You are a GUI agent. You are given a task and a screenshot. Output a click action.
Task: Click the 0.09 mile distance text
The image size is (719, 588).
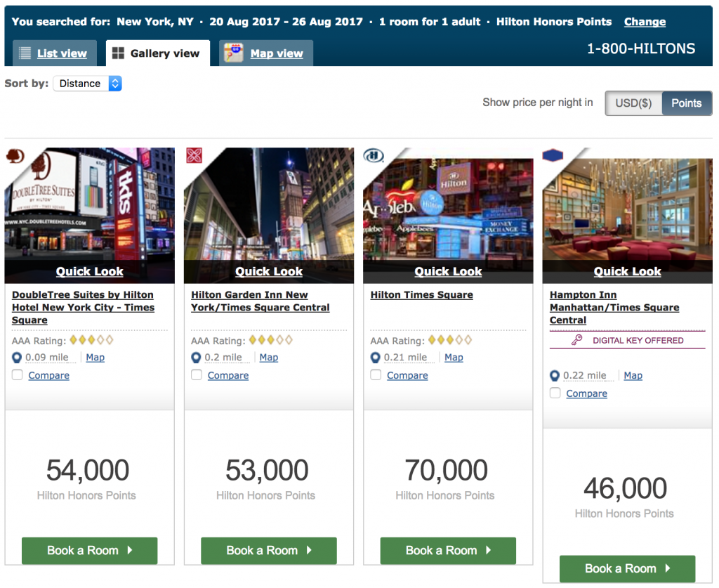pos(47,358)
